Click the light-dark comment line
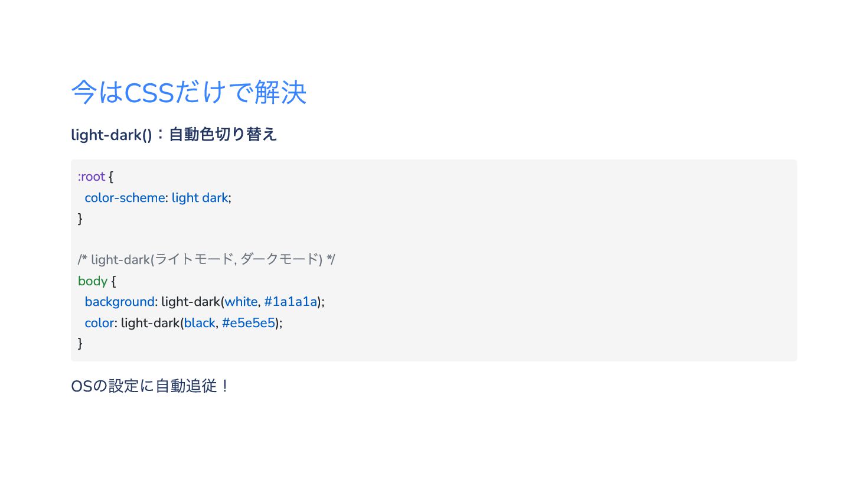This screenshot has width=868, height=489. pos(207,260)
